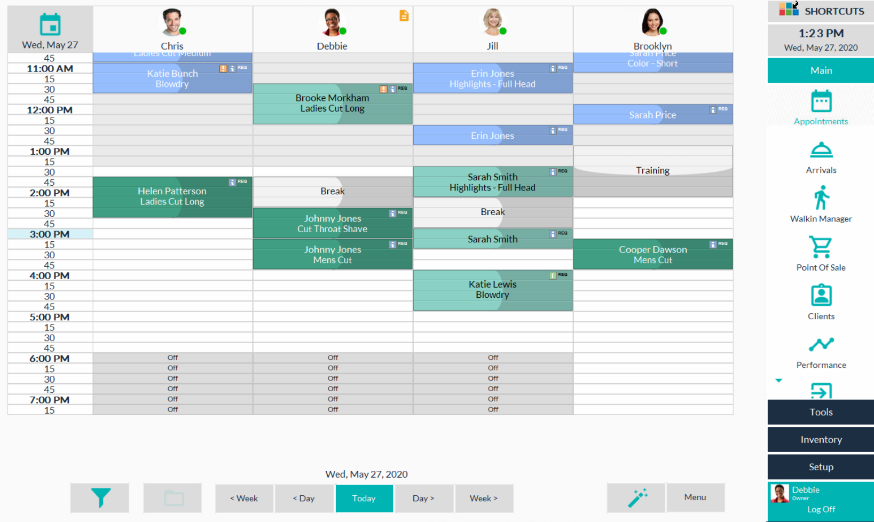This screenshot has height=522, width=874.
Task: Open the Point Of Sale cart icon
Action: tap(820, 246)
